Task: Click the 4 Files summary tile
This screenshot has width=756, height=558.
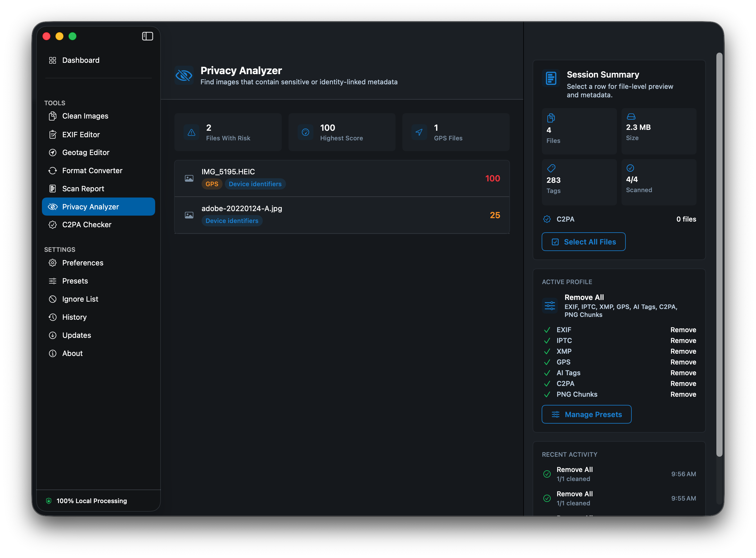Action: pyautogui.click(x=579, y=131)
